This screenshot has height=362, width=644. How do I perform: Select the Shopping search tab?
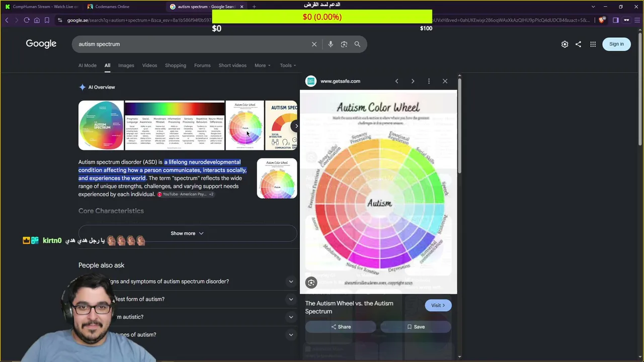coord(176,65)
